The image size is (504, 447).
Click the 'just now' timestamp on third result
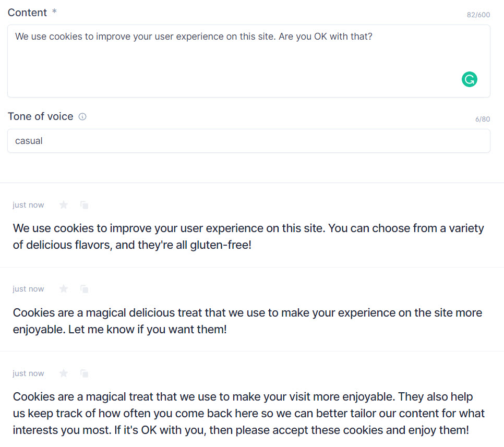tap(28, 373)
